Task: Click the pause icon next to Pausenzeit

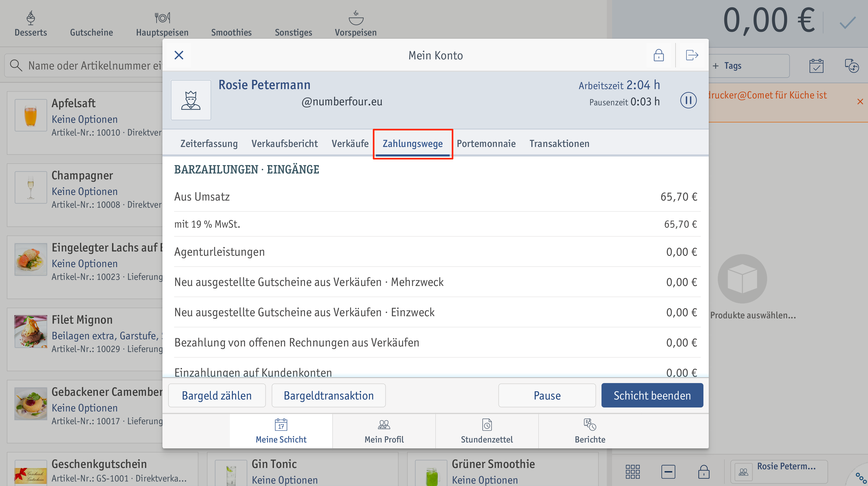Action: tap(688, 100)
